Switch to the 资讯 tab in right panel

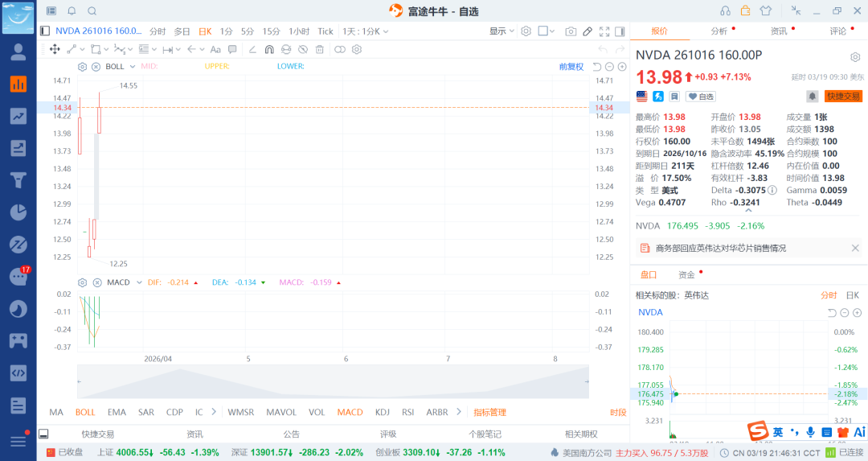click(778, 31)
